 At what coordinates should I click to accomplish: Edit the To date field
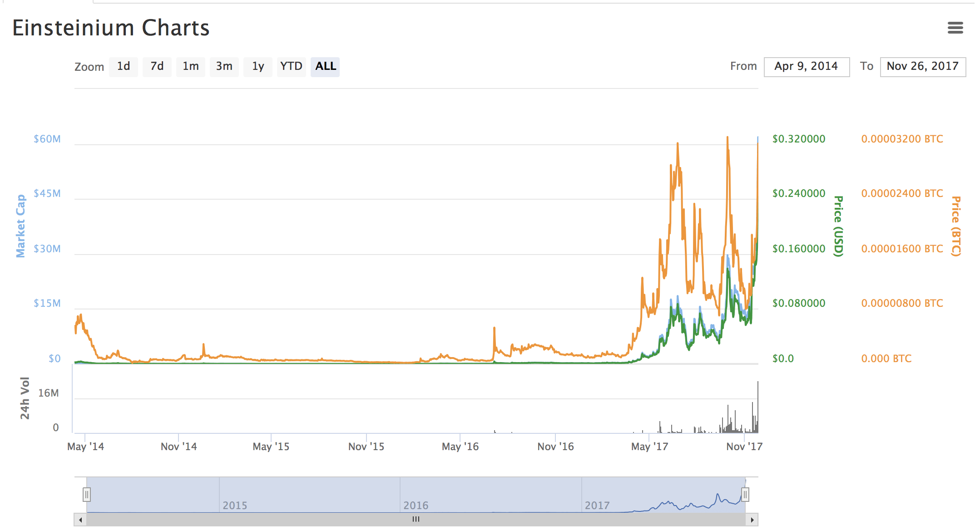coord(923,67)
